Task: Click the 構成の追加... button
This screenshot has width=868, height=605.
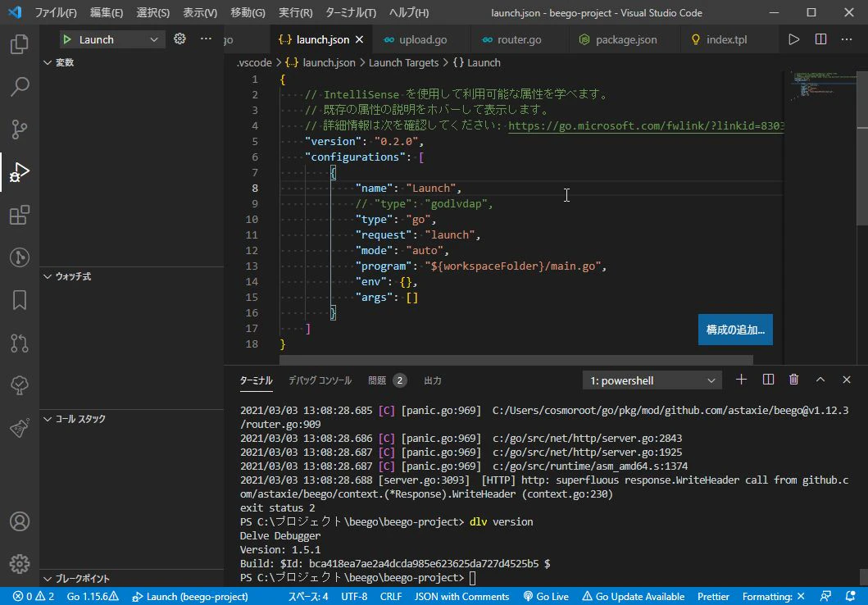Action: coord(735,330)
